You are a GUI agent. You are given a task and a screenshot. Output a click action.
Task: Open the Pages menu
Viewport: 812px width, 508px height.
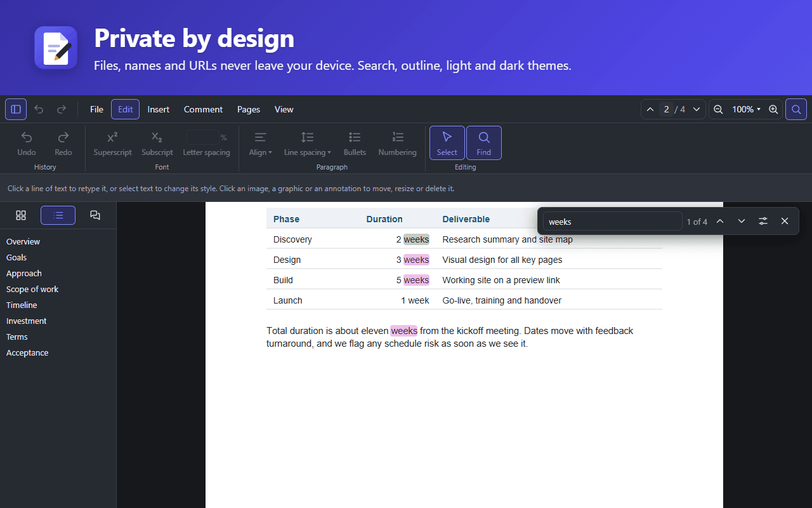pos(249,109)
